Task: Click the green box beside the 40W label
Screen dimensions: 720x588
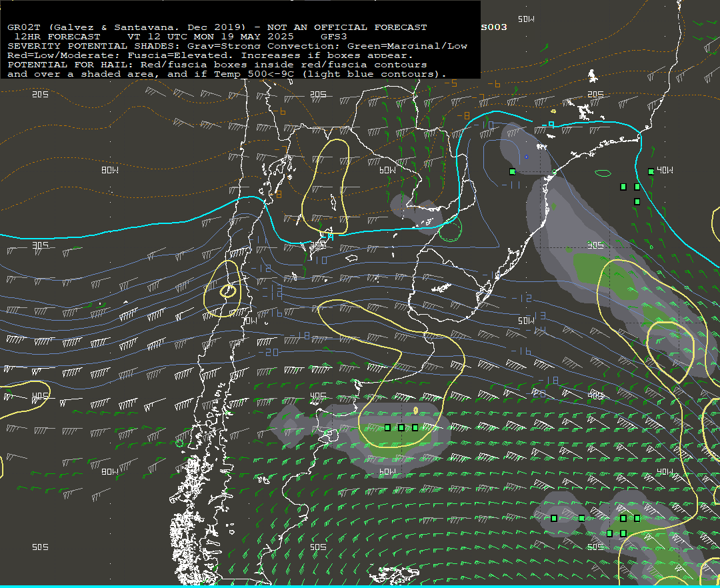Action: point(651,172)
